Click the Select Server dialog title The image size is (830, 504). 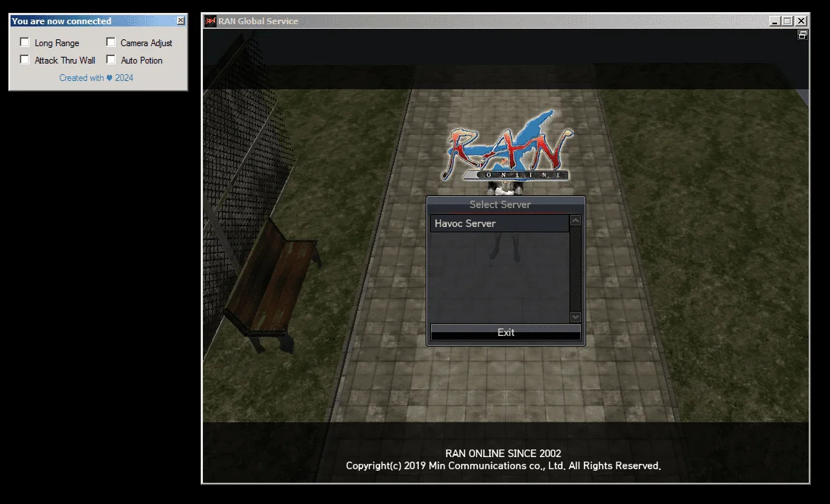click(x=500, y=204)
